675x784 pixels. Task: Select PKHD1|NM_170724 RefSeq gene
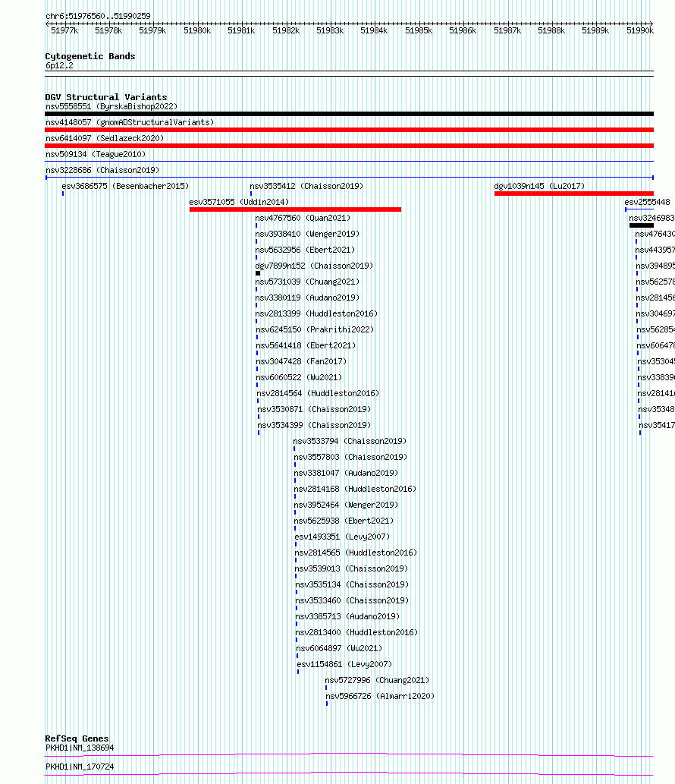coord(80,767)
